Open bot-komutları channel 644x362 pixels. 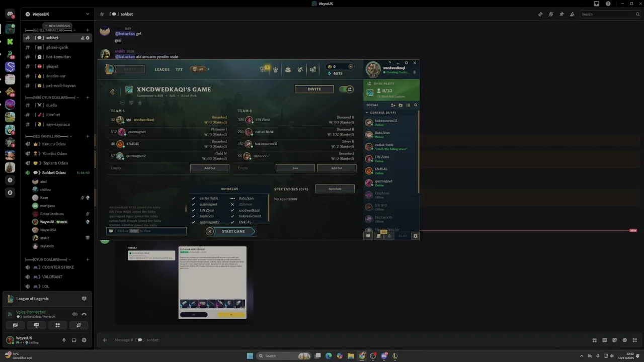(x=57, y=57)
